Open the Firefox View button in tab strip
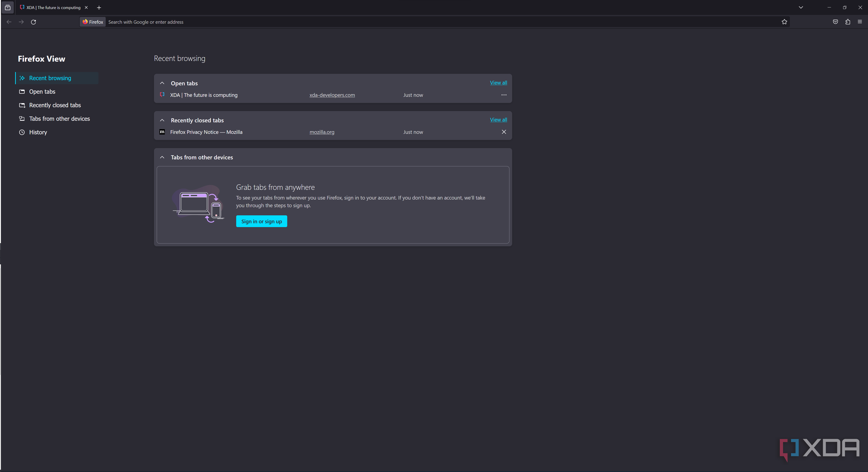 click(x=8, y=7)
